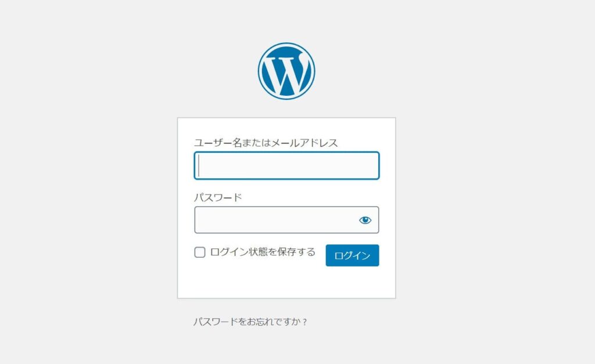Image resolution: width=595 pixels, height=364 pixels.
Task: Open the パスワードをお忘れですか？ link
Action: tap(250, 322)
